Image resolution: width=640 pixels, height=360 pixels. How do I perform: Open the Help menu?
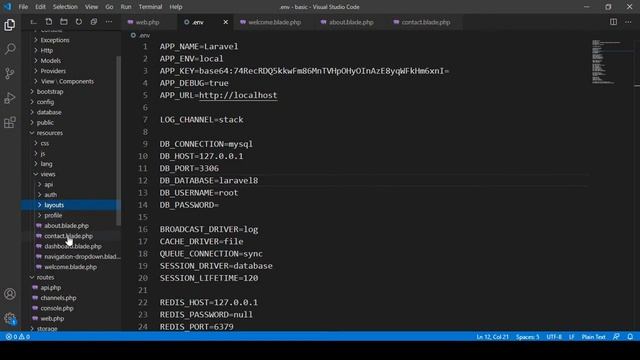click(176, 7)
